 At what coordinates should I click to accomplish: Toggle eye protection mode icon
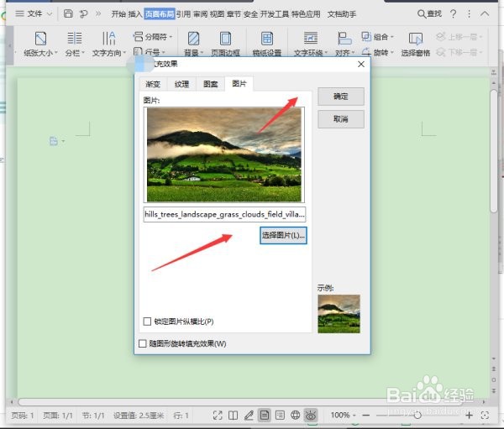(x=311, y=416)
